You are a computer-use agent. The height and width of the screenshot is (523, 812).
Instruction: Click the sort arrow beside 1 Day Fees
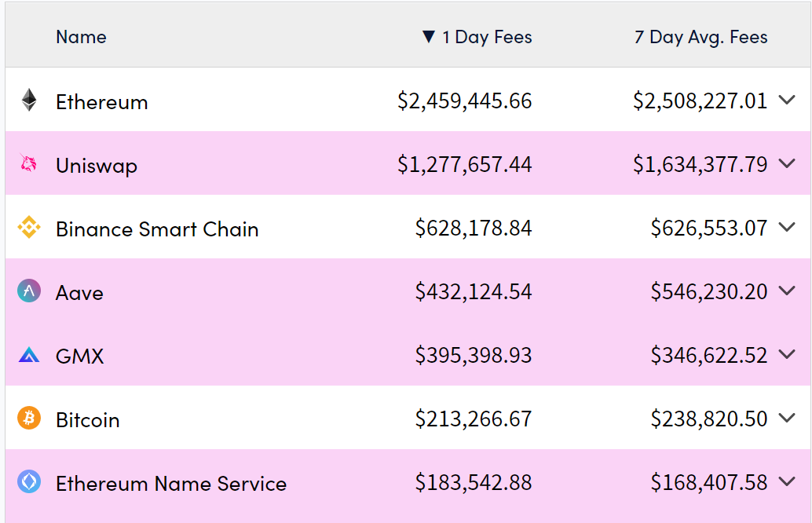pyautogui.click(x=428, y=37)
